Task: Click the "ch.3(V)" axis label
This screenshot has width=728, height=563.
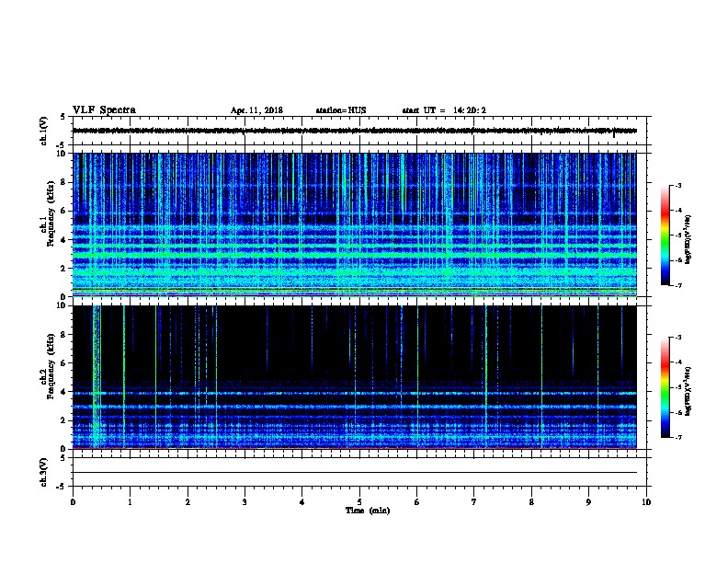Action: point(44,472)
